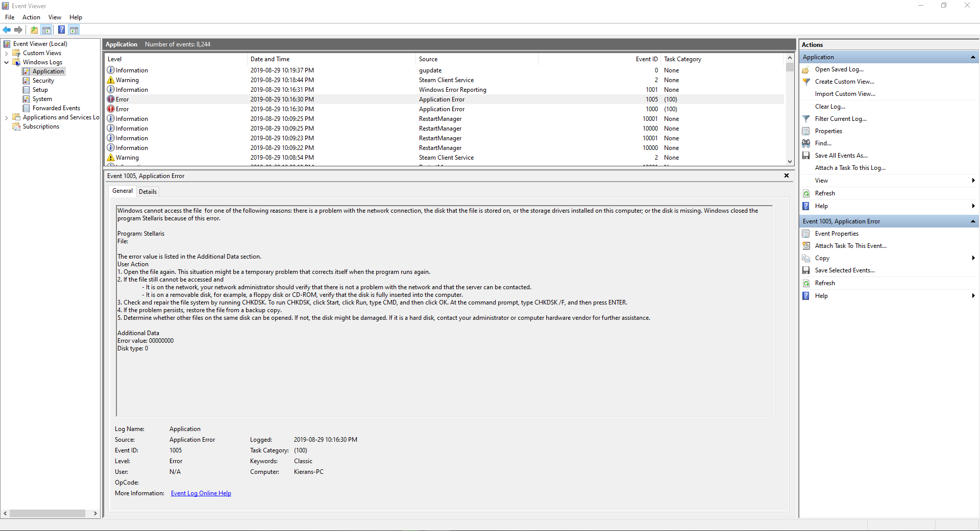
Task: Open the Event Log Online Help link
Action: pyautogui.click(x=201, y=493)
